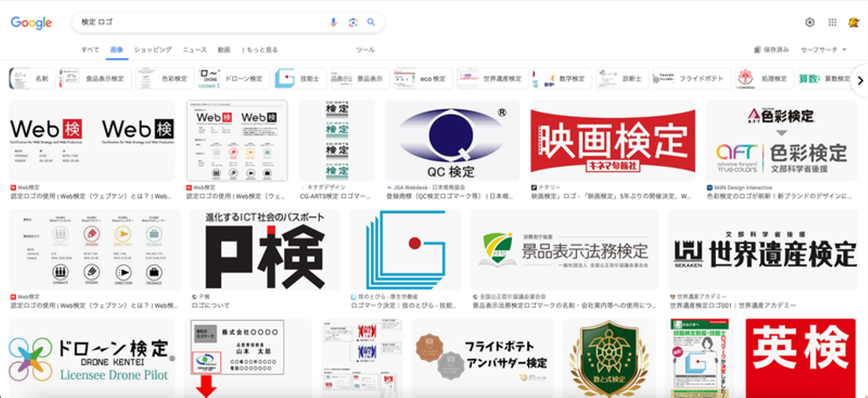Image resolution: width=868 pixels, height=398 pixels.
Task: Open the 世界遺産検定ロゴ001 link
Action: pos(733,305)
